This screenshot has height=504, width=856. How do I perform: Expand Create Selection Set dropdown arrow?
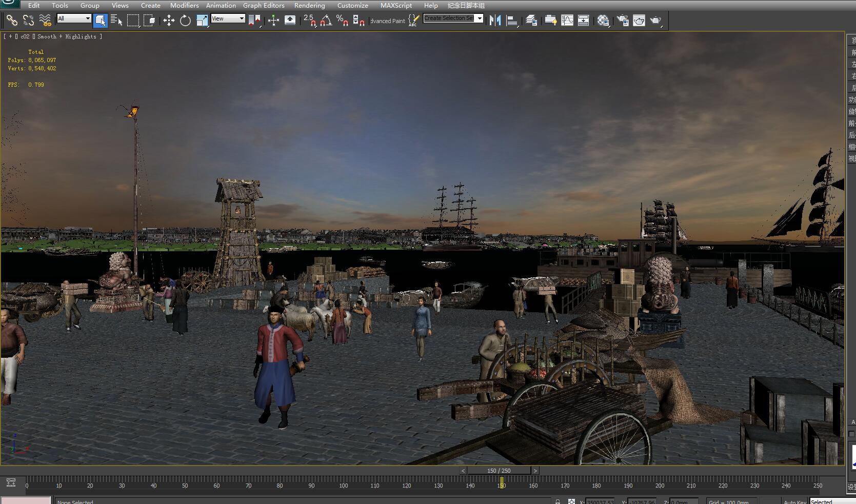pos(480,18)
